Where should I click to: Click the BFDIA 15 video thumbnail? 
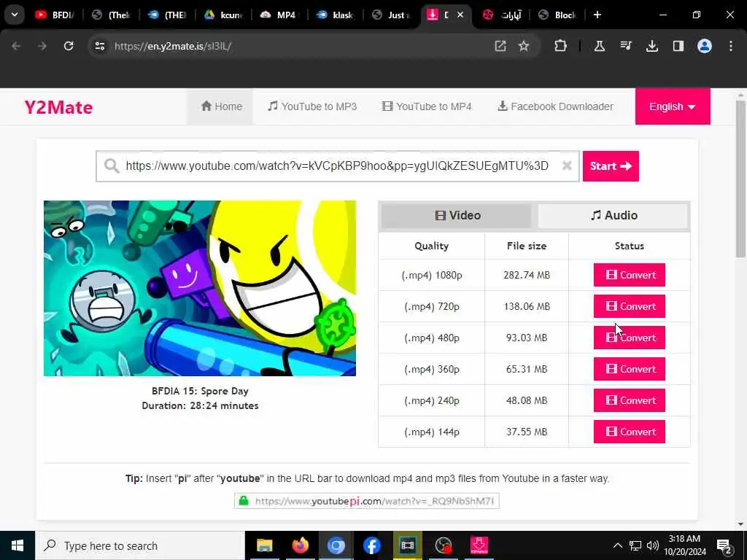point(200,288)
